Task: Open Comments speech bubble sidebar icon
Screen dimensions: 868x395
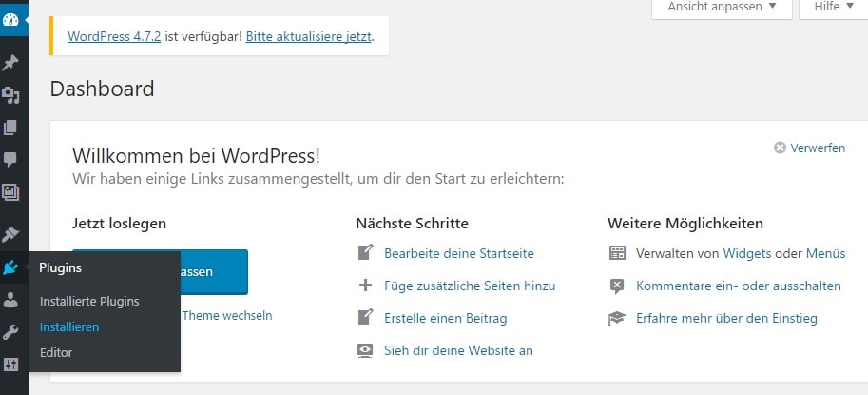Action: (10, 160)
